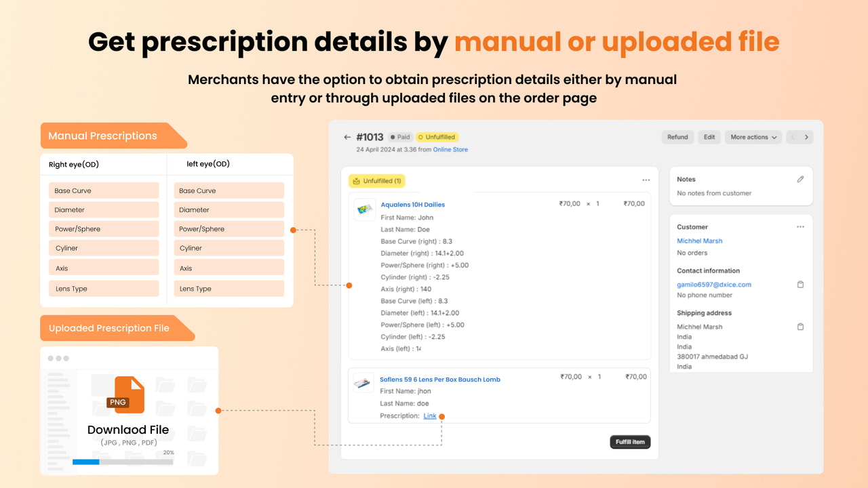Click the Notes edit pencil icon

pyautogui.click(x=800, y=179)
